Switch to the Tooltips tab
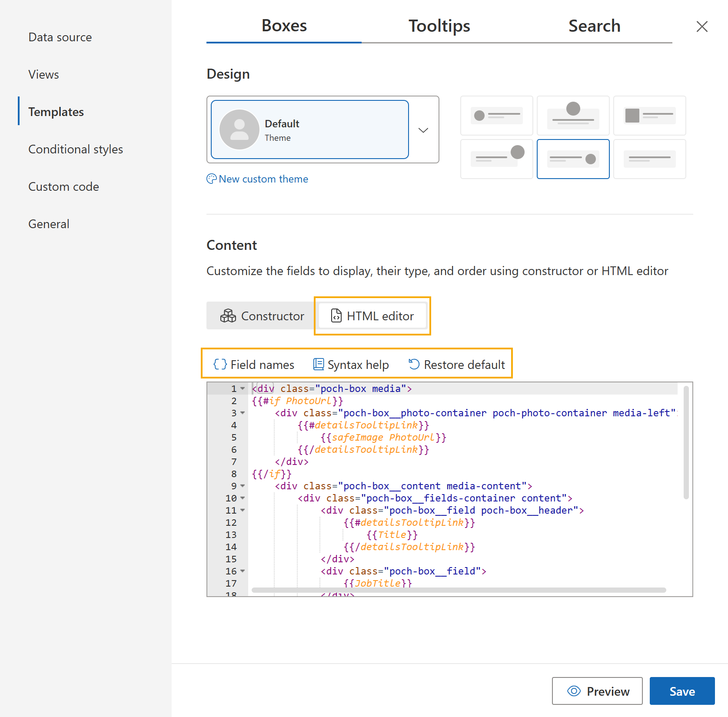Image resolution: width=728 pixels, height=717 pixels. [439, 26]
